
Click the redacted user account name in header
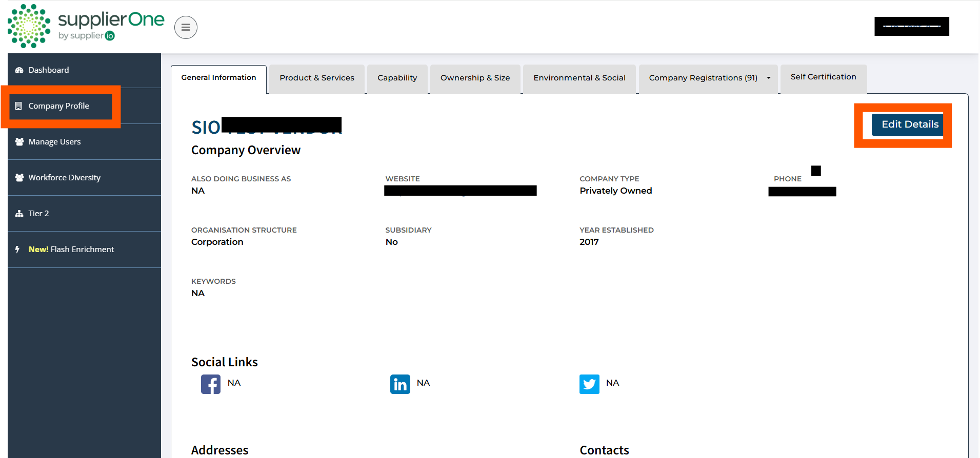tap(911, 27)
